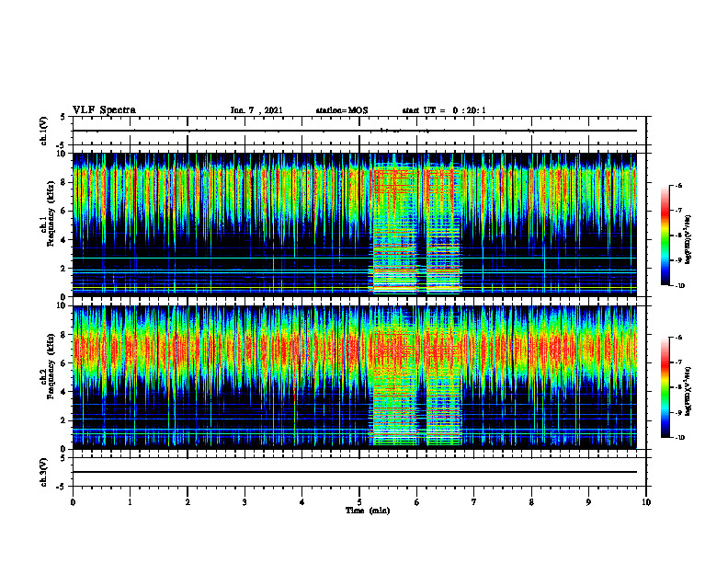Click the ch.1 spectrogram color scale bar
Viewport: 728px width, 563px height.
[665, 236]
